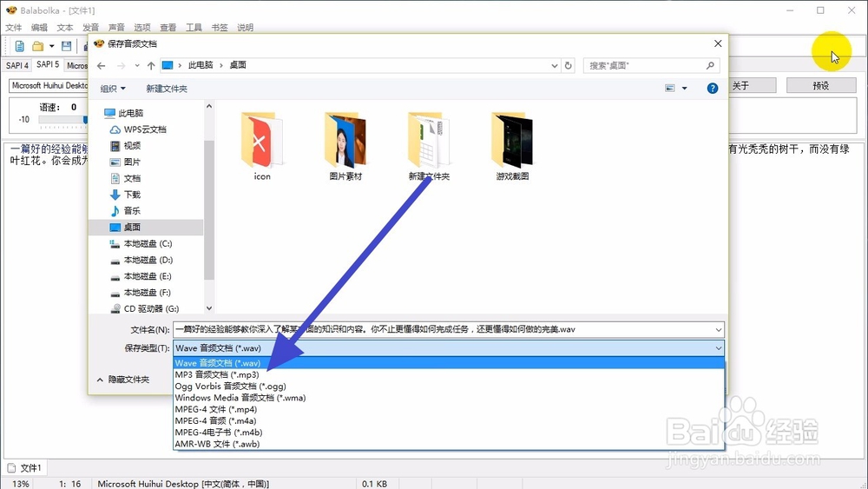Click the open file folder icon in Balabolka toolbar

pos(37,46)
